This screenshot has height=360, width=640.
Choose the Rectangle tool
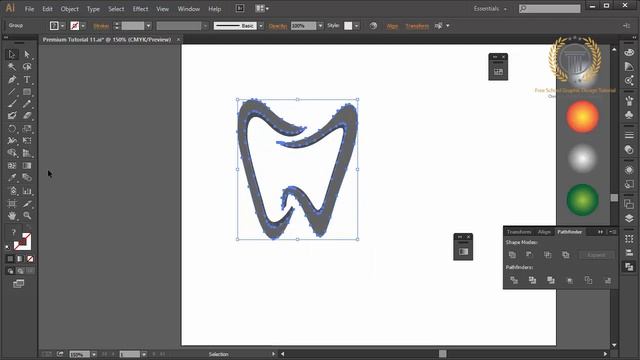27,92
